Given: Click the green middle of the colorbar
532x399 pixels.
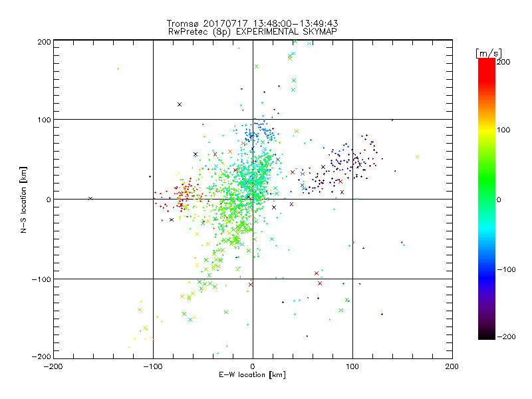Looking at the screenshot, I should [x=487, y=184].
